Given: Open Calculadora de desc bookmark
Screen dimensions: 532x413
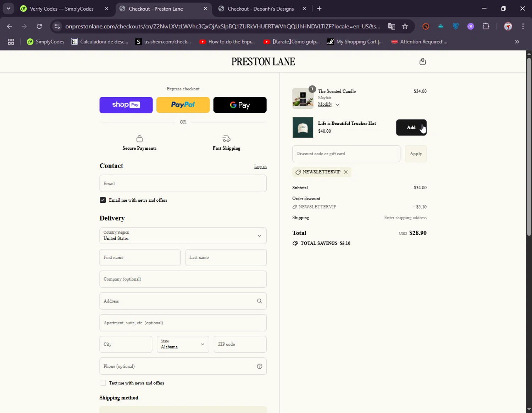Looking at the screenshot, I should point(100,41).
